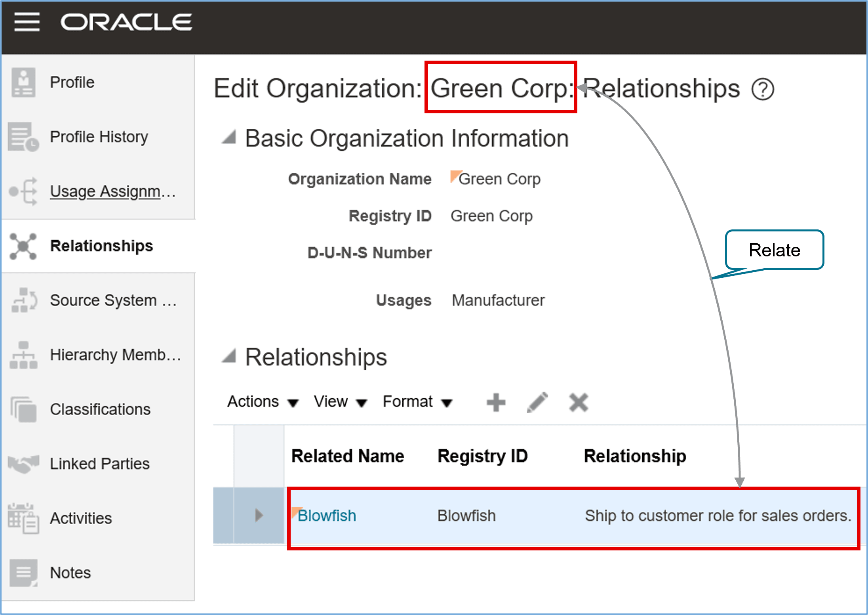The height and width of the screenshot is (615, 868).
Task: Select the Profile icon in the sidebar
Action: tap(24, 82)
